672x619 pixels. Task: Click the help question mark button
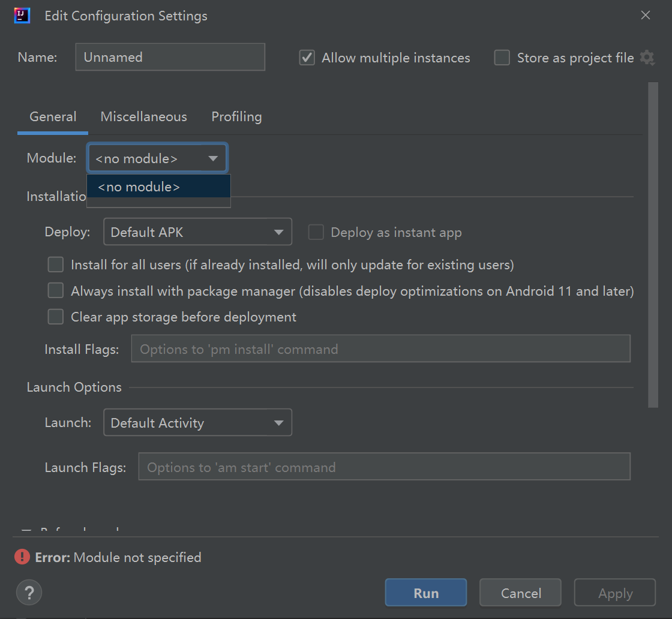29,592
